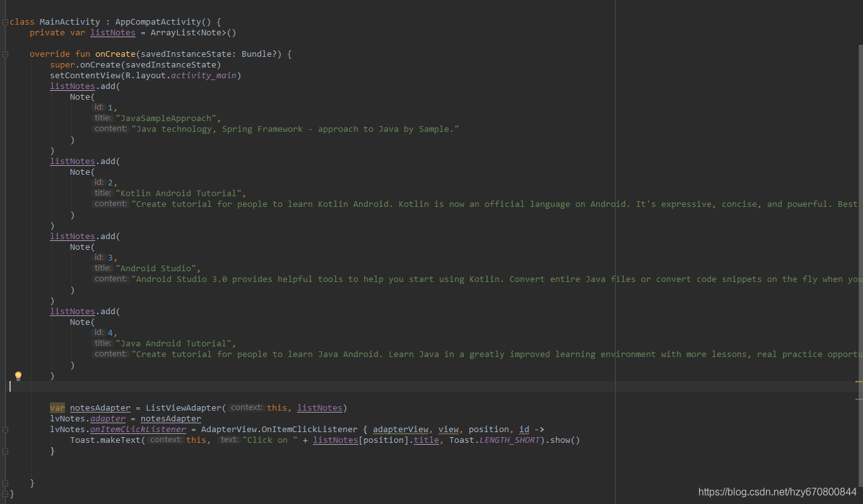Click the adapterView lambda parameter

tap(401, 430)
